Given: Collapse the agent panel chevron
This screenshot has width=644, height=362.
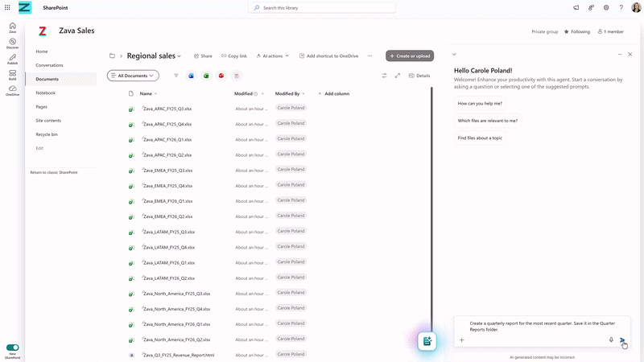Looking at the screenshot, I should click(x=454, y=54).
